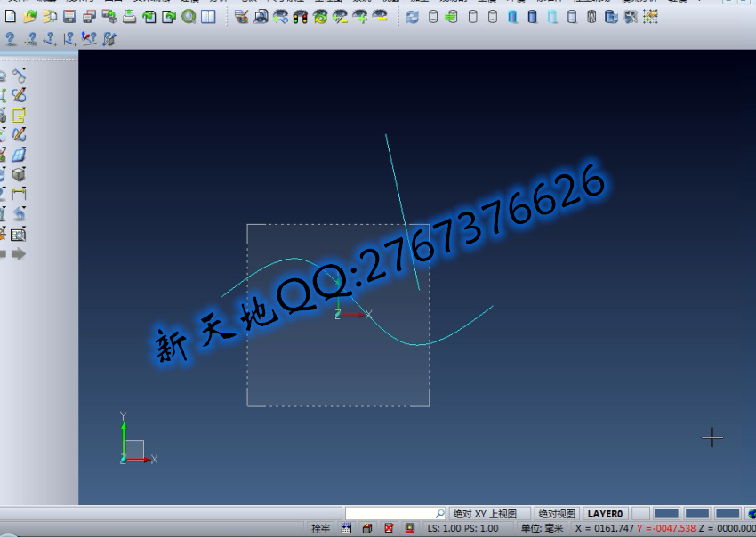Click the 绝对视图 button
Viewport: 756px width, 537px height.
point(558,514)
